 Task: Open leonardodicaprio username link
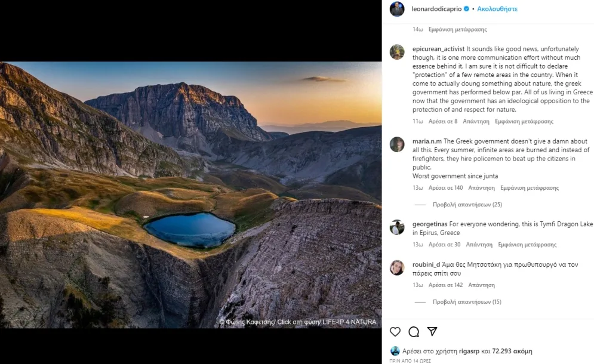436,9
